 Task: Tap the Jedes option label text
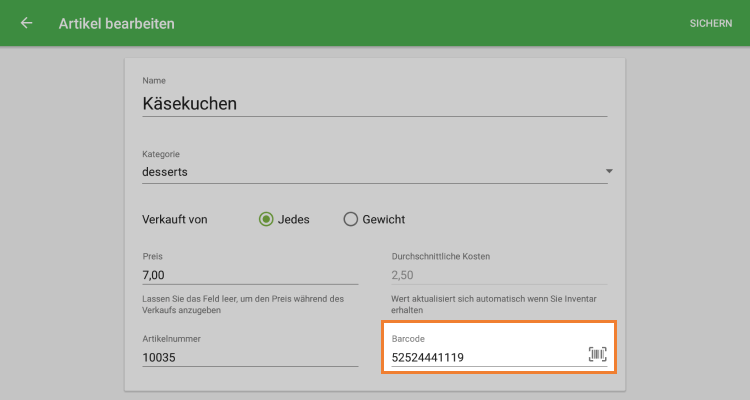pos(294,220)
